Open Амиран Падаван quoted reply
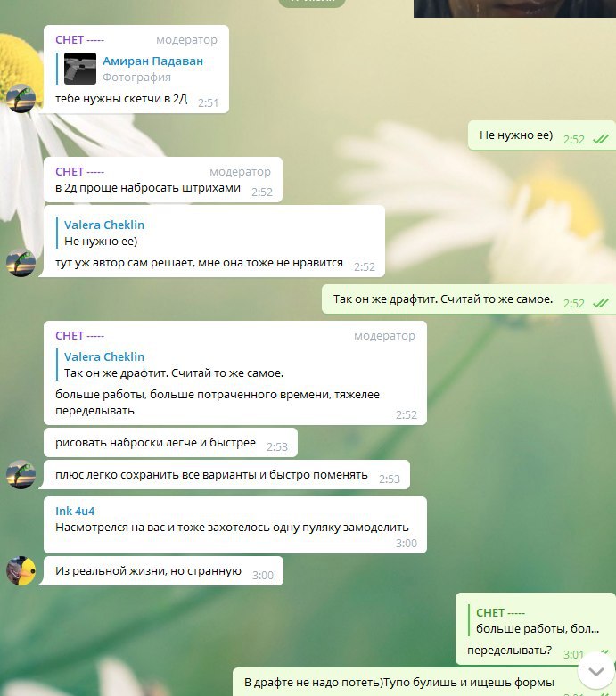Screen dimensions: 616x696 pos(136,69)
